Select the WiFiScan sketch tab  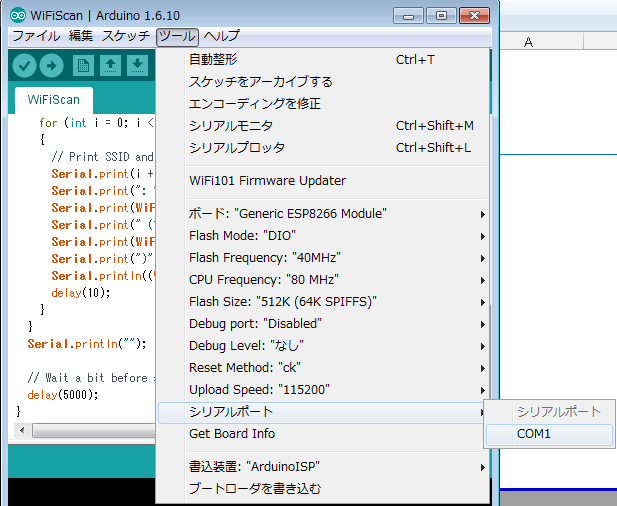tap(54, 100)
